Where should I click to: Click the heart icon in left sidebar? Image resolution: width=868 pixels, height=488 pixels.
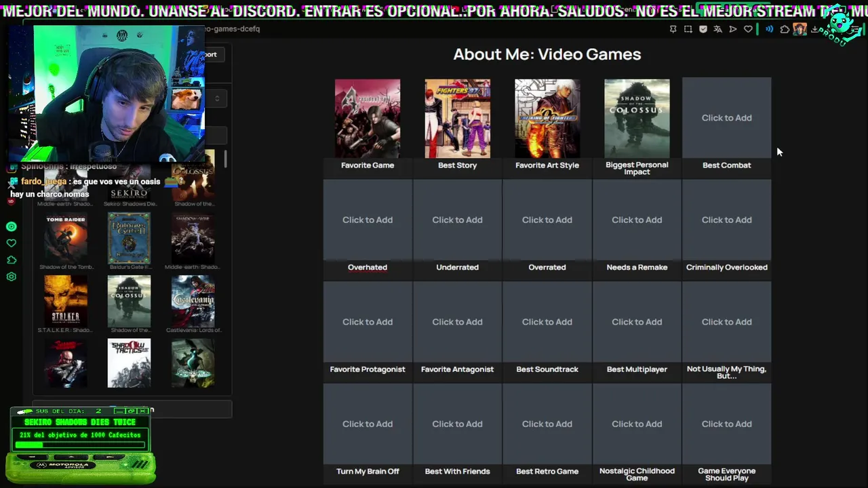click(x=11, y=243)
